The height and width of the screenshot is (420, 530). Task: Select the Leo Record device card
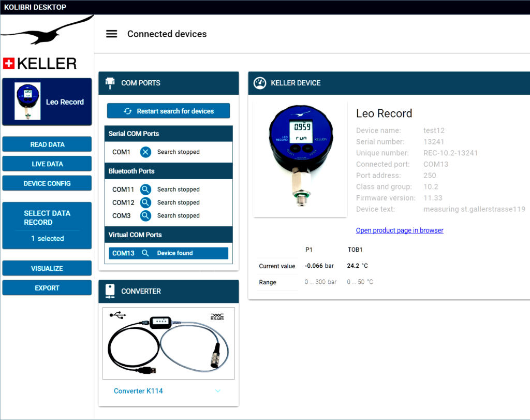pyautogui.click(x=47, y=102)
